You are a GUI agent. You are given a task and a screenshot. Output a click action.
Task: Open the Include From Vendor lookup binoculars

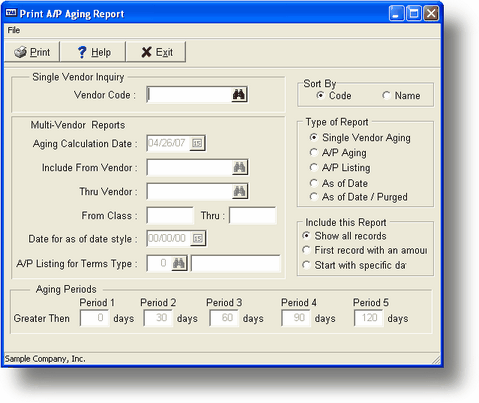click(239, 167)
